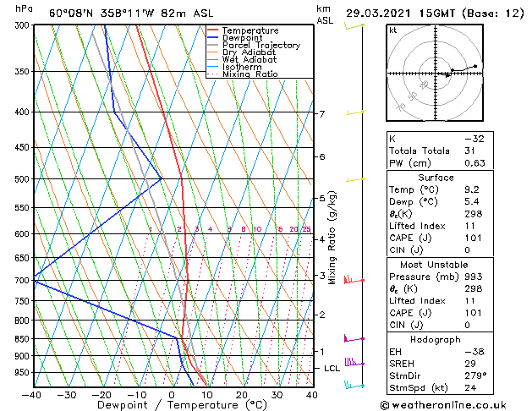This screenshot has width=532, height=411.
Task: Click the 500 hPa pressure axis label
Action: point(24,178)
